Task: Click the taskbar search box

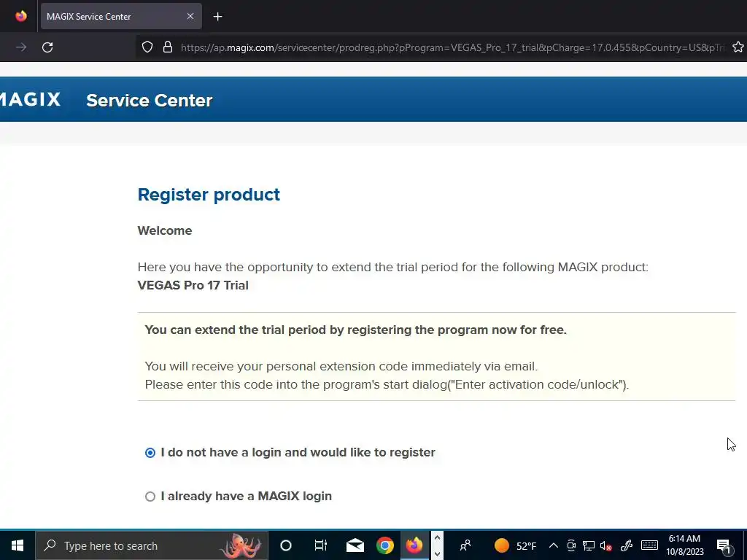Action: click(x=152, y=545)
